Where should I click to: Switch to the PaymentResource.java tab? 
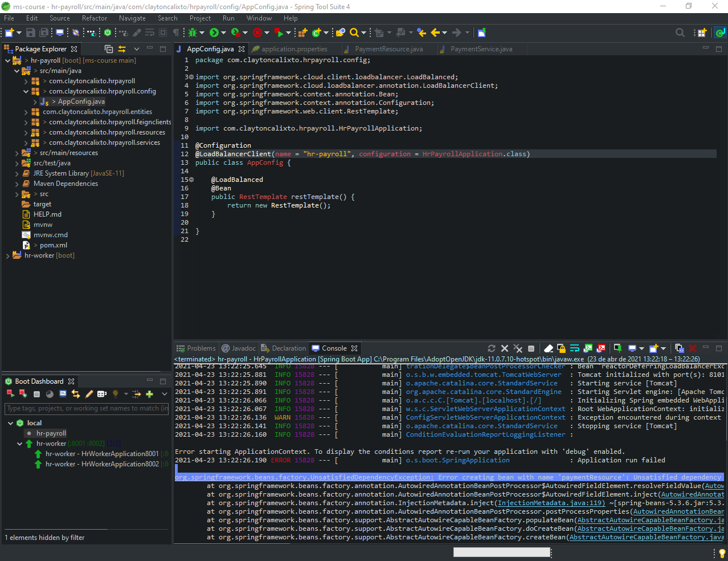388,49
